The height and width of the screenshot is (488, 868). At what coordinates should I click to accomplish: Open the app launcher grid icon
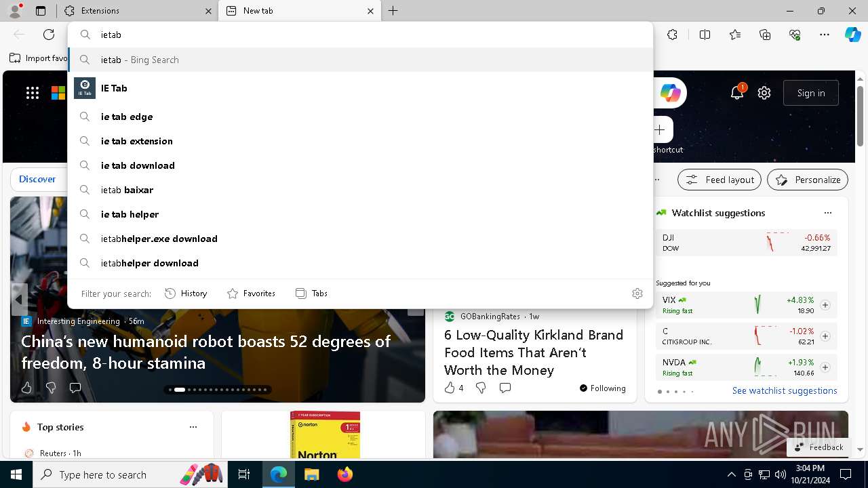pyautogui.click(x=33, y=93)
